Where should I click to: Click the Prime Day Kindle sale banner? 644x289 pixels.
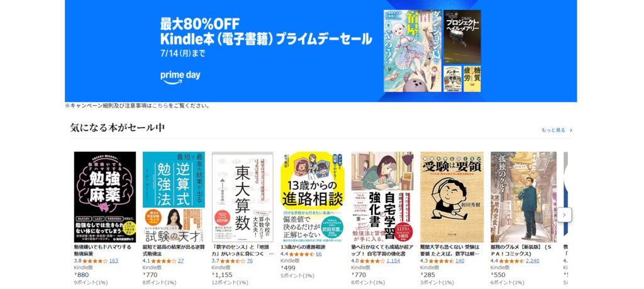pyautogui.click(x=321, y=51)
